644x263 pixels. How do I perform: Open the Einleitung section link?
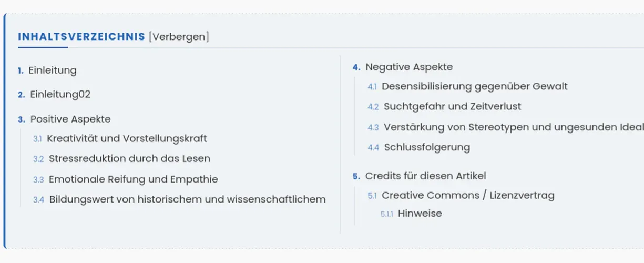[53, 70]
